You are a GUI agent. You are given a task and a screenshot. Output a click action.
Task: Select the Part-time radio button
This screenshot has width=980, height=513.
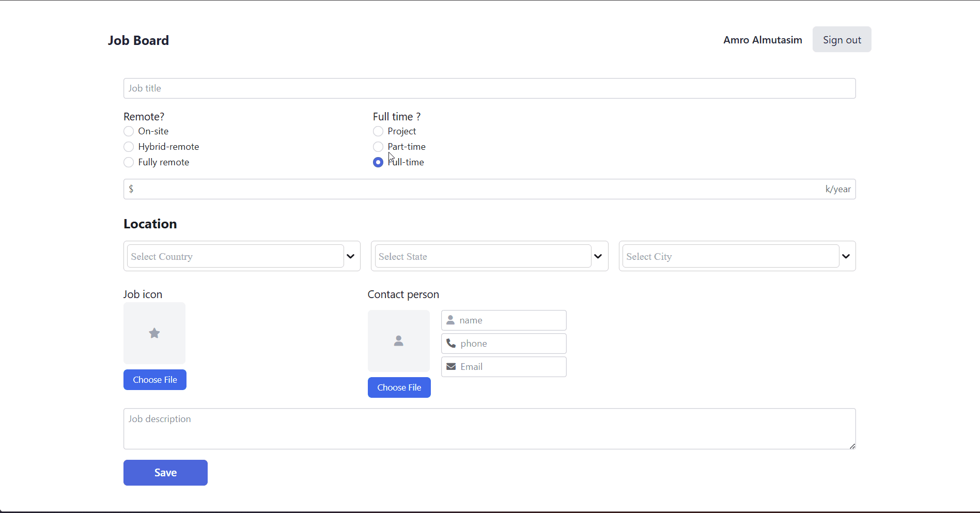(378, 147)
